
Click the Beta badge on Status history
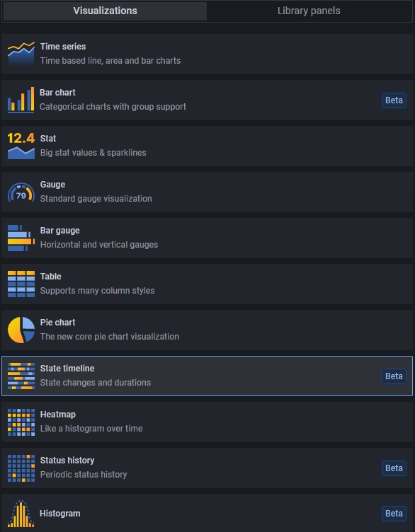tap(394, 468)
